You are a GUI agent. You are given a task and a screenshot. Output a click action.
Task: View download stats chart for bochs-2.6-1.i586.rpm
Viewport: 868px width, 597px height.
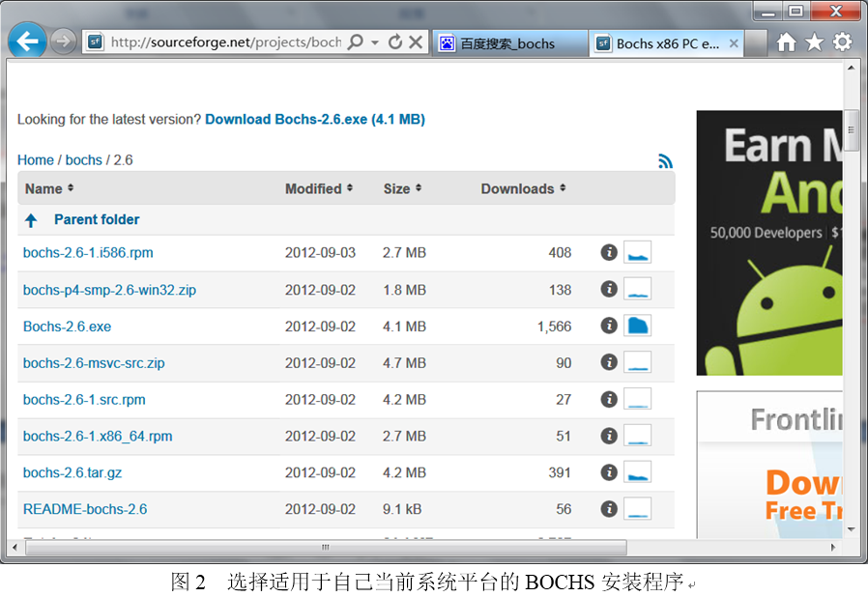coord(637,252)
